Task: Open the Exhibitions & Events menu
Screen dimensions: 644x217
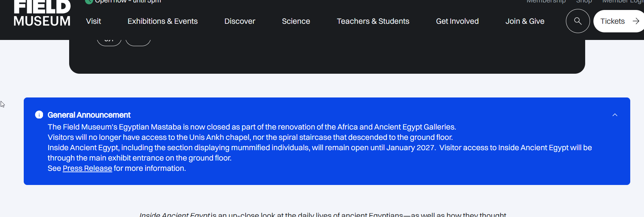Action: (x=162, y=21)
